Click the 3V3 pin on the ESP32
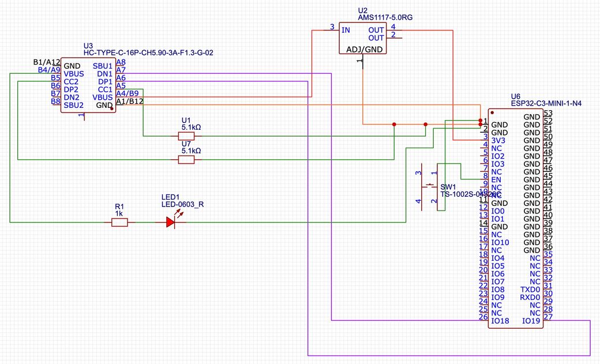 pyautogui.click(x=498, y=140)
